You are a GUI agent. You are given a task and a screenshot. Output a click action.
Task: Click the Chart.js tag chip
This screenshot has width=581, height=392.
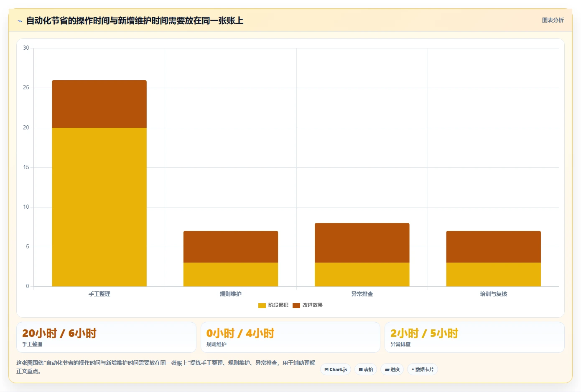[x=336, y=369]
